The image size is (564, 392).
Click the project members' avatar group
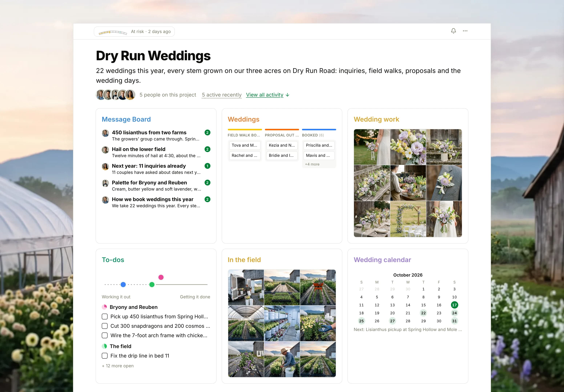coord(115,95)
